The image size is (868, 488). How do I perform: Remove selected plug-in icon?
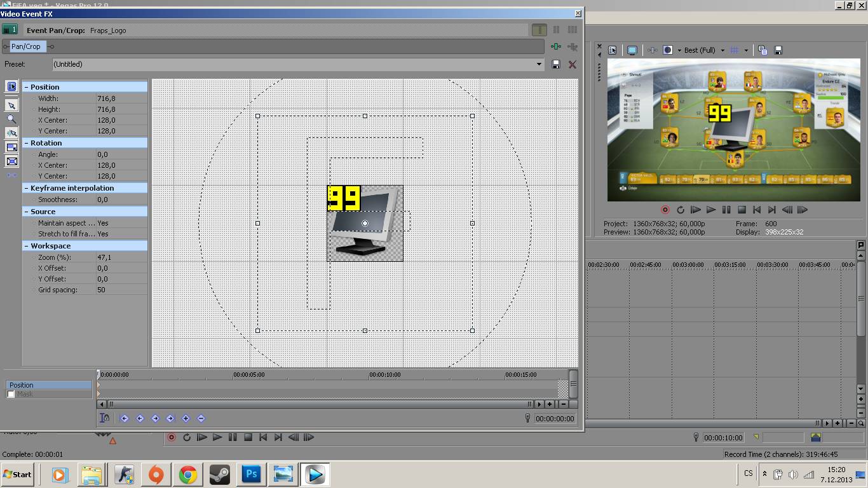click(x=573, y=46)
